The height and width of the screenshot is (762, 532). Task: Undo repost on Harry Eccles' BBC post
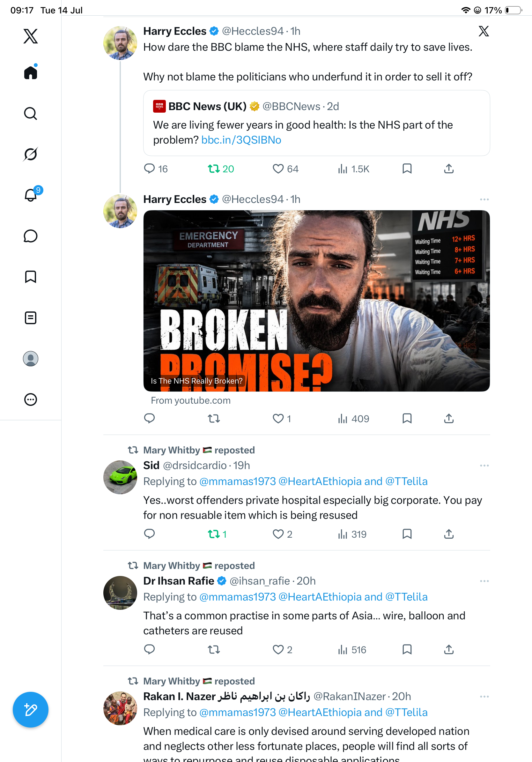click(214, 169)
